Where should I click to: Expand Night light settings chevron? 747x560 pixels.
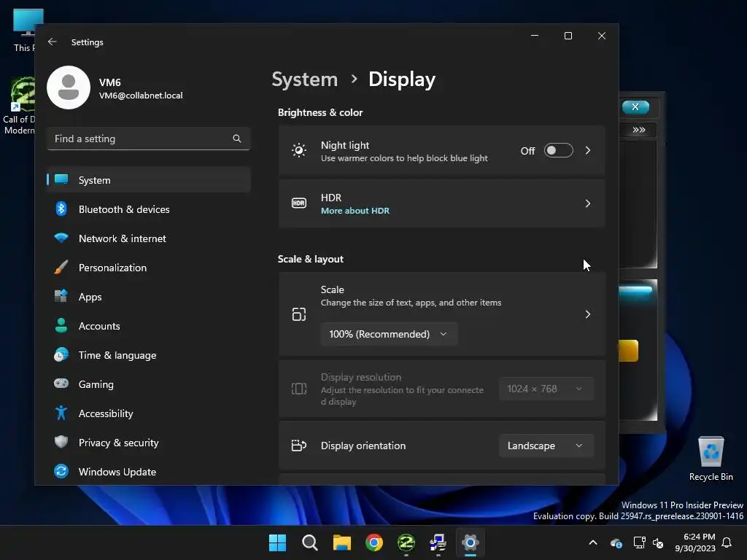point(588,150)
